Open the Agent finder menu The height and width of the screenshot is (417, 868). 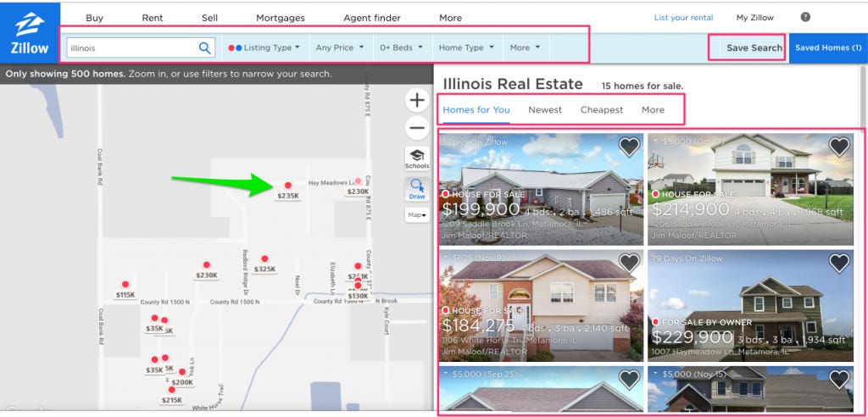(372, 18)
